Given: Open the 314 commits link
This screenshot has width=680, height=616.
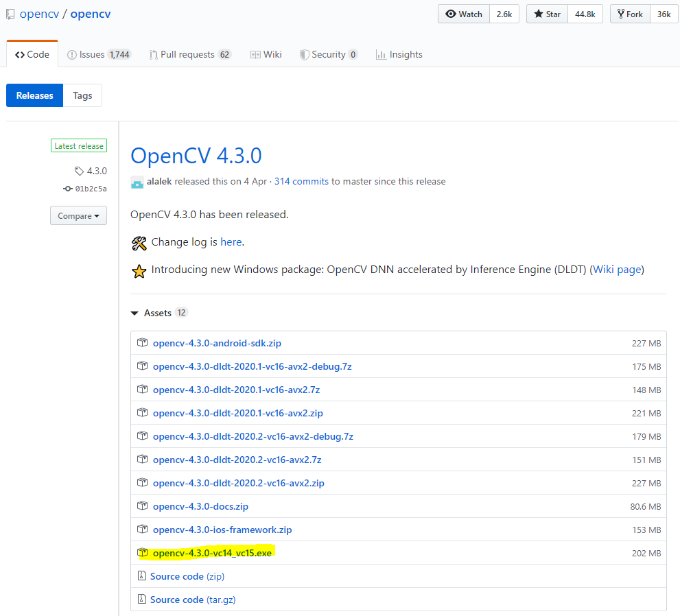Looking at the screenshot, I should (301, 181).
